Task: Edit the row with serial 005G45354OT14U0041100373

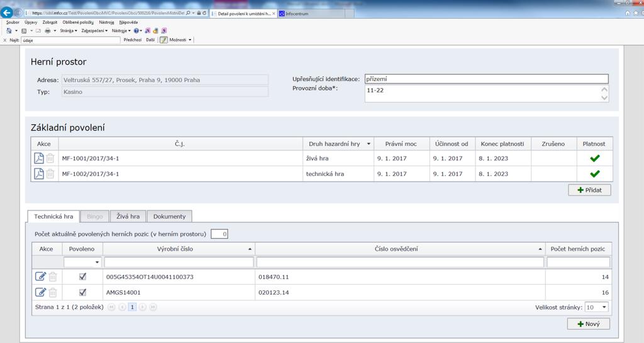Action: (x=40, y=276)
